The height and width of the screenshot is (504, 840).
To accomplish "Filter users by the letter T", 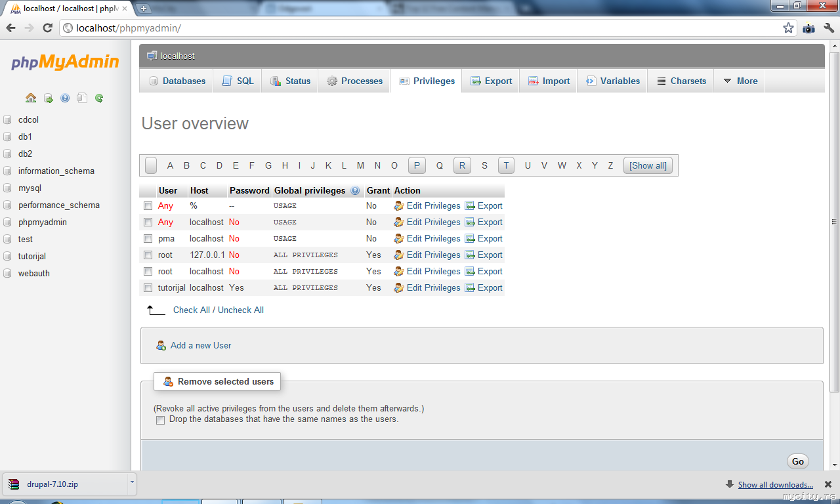I will (506, 165).
